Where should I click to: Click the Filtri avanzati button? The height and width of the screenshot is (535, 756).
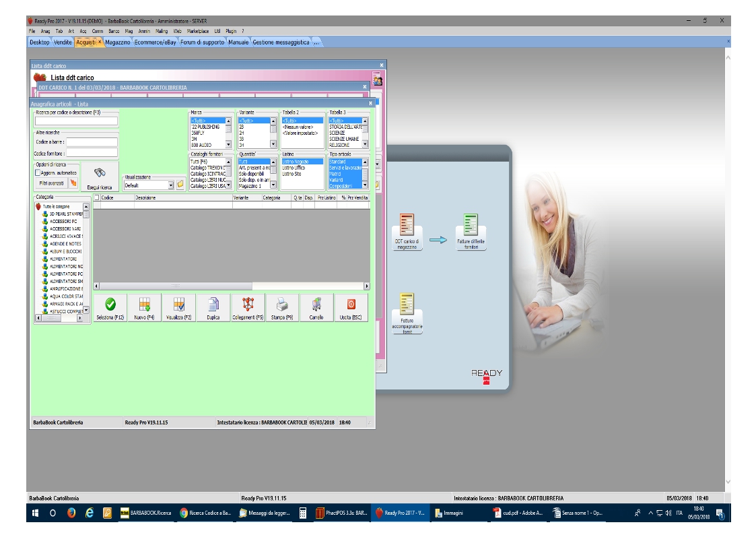pos(52,183)
